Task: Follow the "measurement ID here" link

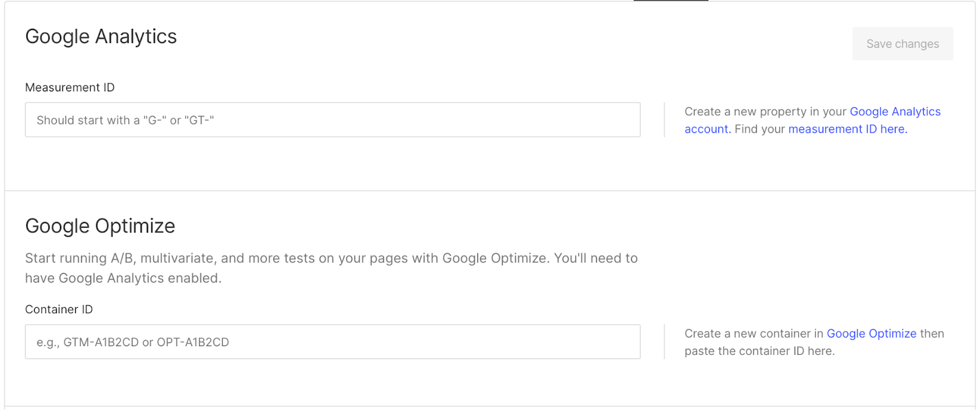Action: tap(847, 129)
